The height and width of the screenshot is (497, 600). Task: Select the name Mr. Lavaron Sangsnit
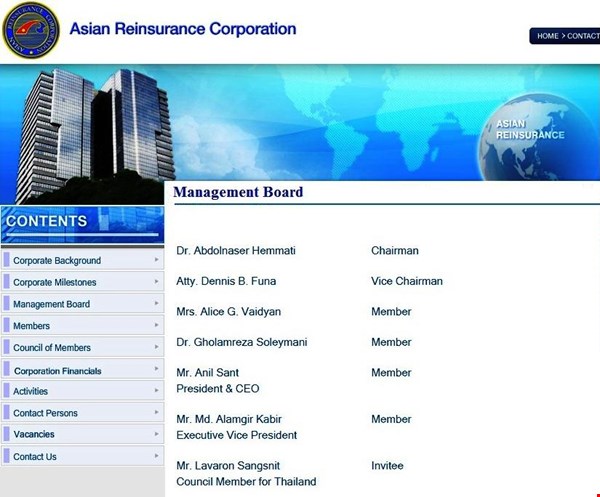click(228, 466)
